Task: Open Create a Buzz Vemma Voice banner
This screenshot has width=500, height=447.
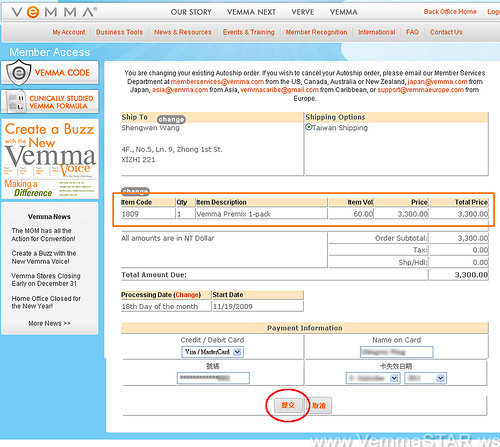Action: 50,159
